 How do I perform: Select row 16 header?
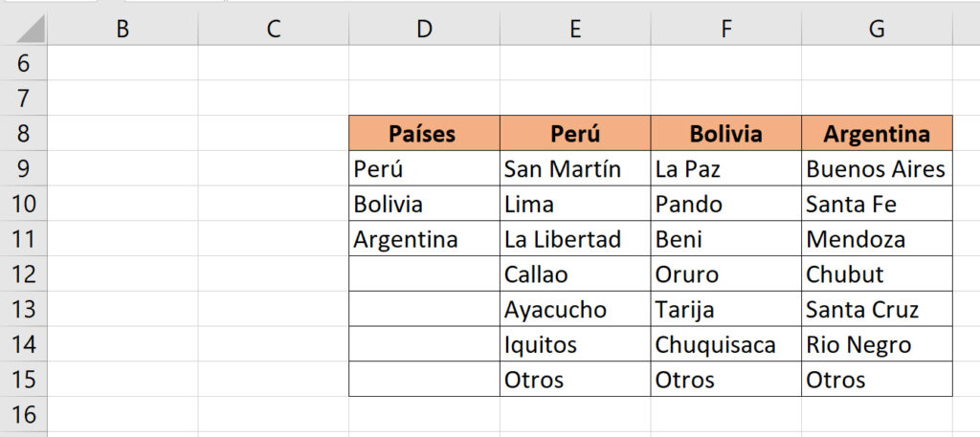tap(23, 414)
